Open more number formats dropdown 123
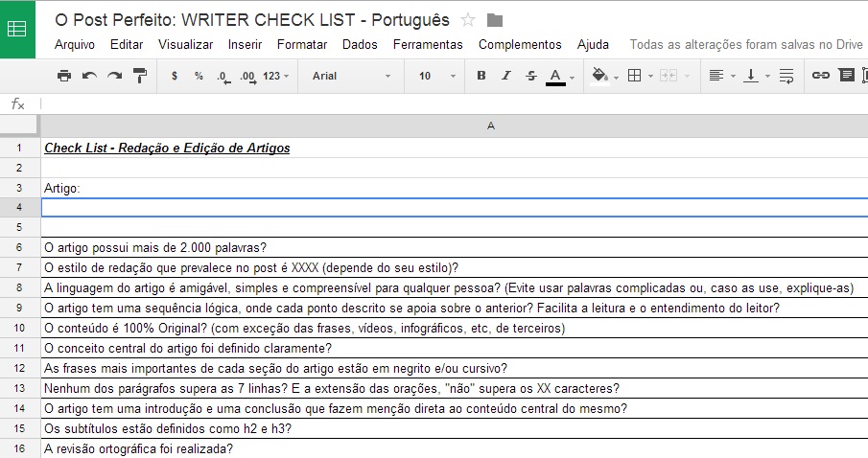The height and width of the screenshot is (458, 868). (275, 76)
